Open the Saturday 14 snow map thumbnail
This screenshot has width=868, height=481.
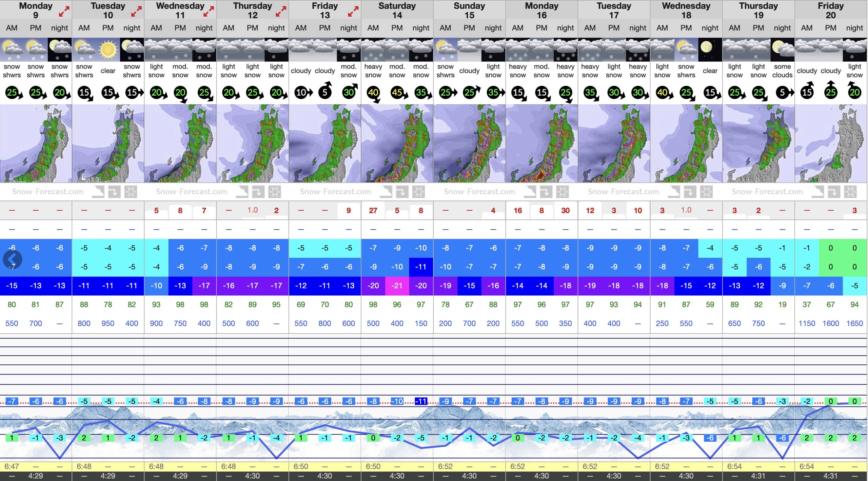(x=397, y=143)
